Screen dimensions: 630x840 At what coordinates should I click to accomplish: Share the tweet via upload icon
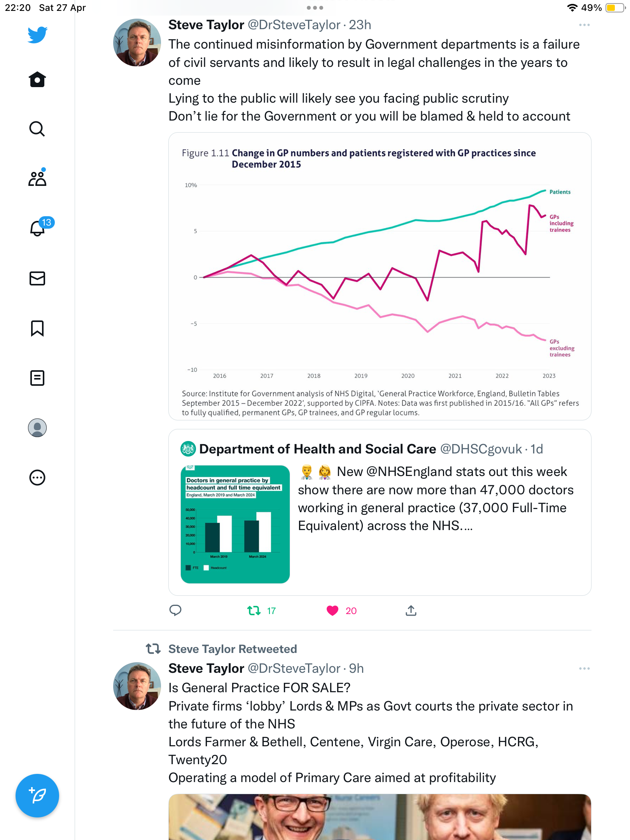[x=411, y=611]
